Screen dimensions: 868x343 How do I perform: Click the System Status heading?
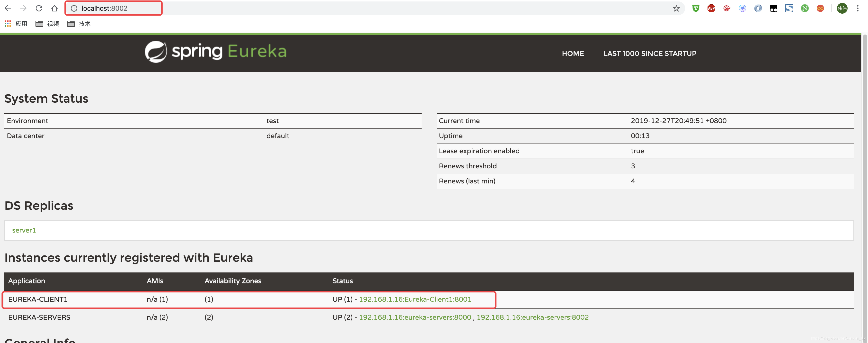click(x=46, y=99)
